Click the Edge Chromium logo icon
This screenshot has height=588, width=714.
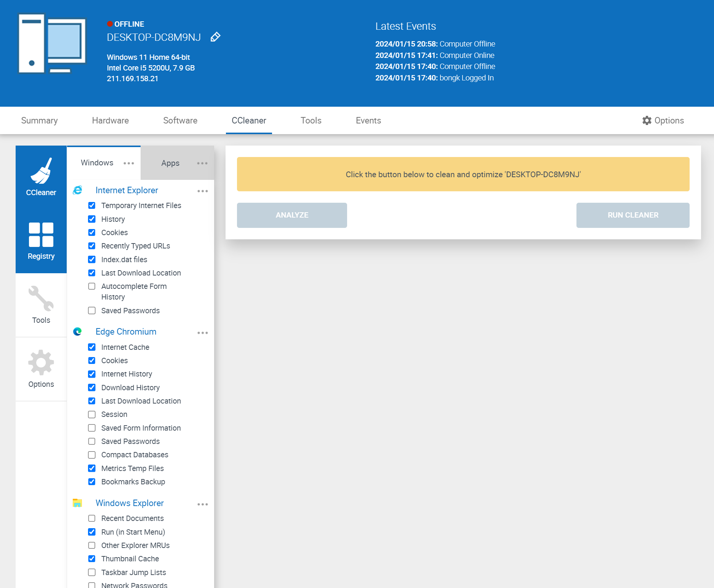[77, 332]
